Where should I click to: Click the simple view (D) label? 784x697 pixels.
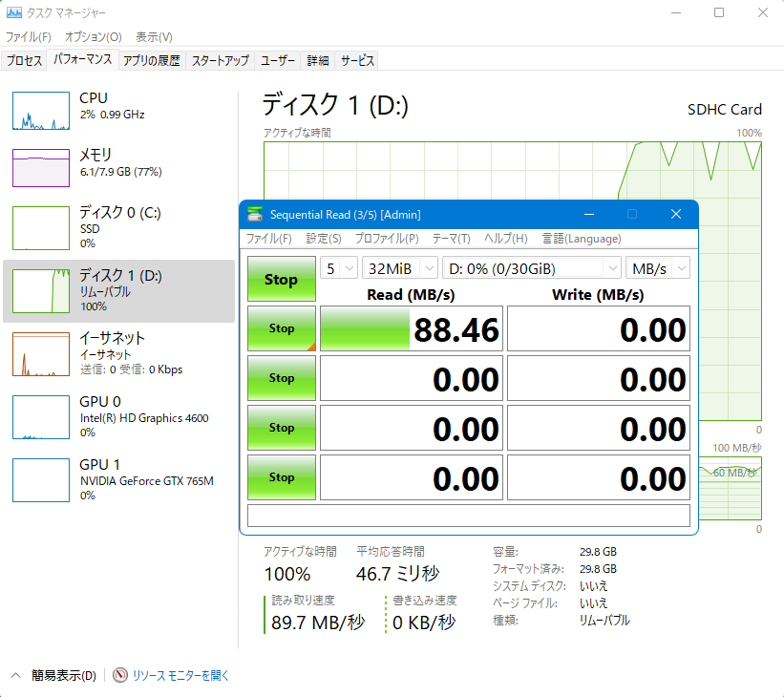click(63, 675)
